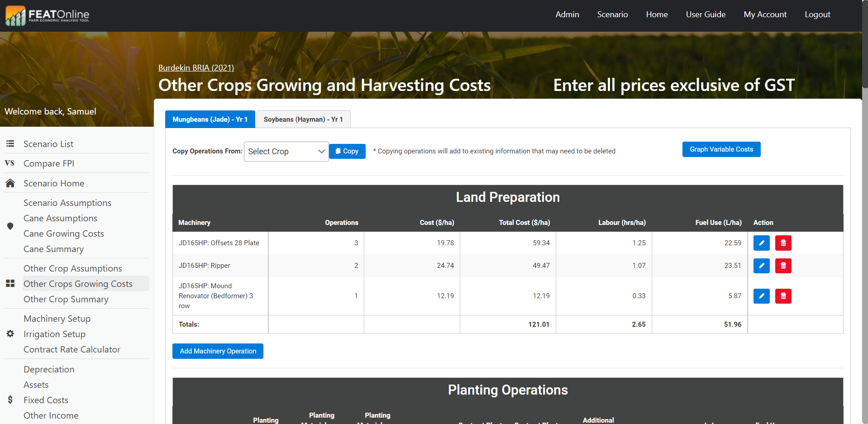868x424 pixels.
Task: Edit the JD165HP Offsets 28 Plate row
Action: pos(761,243)
